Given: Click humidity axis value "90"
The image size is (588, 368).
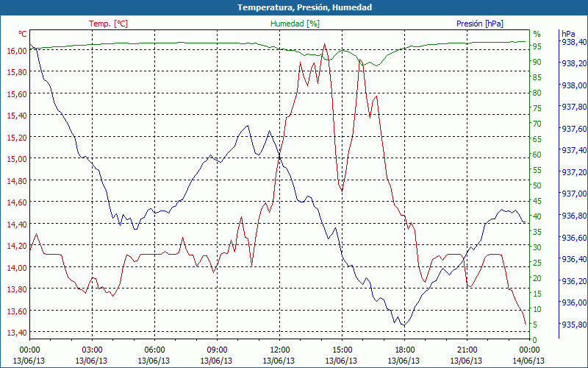Looking at the screenshot, I should tap(537, 62).
